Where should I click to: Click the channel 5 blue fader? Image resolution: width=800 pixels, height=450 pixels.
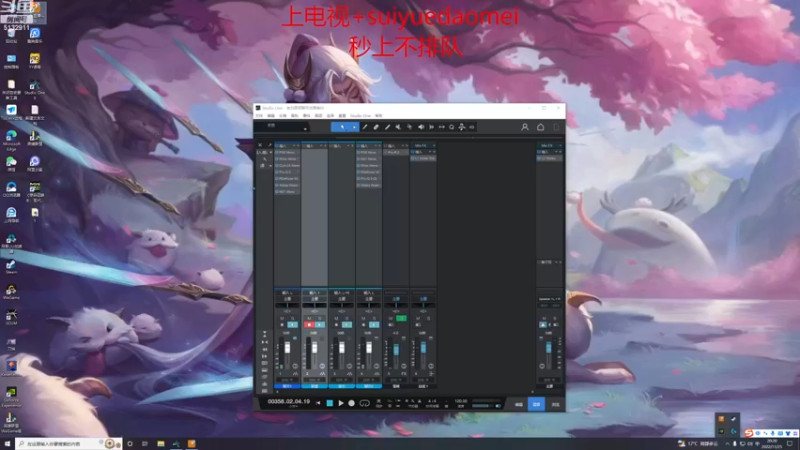click(x=396, y=349)
